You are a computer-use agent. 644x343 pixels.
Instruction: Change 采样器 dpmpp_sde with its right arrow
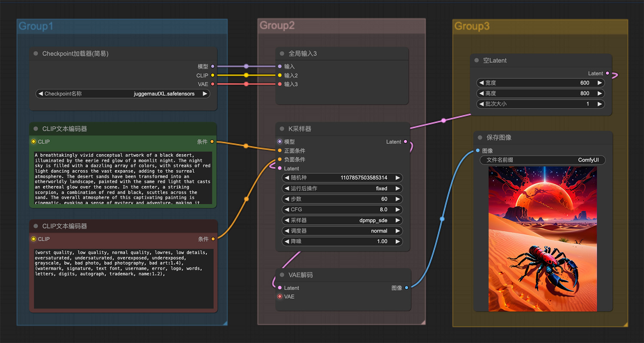tap(398, 220)
